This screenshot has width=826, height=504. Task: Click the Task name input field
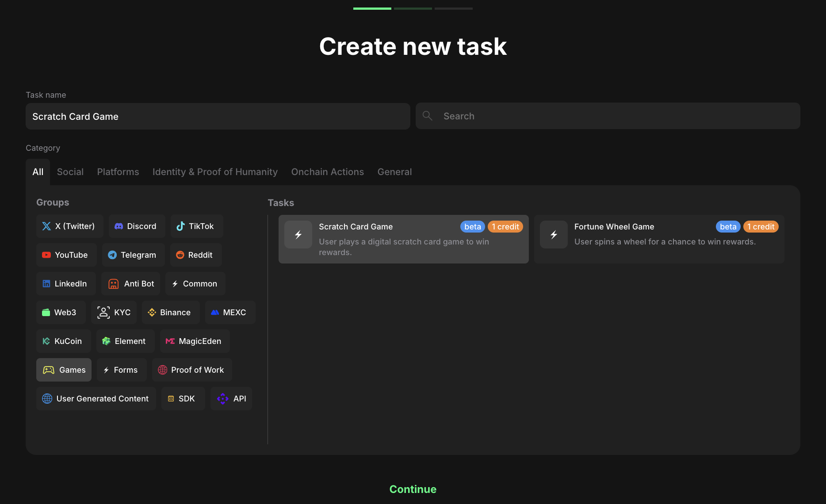tap(218, 116)
